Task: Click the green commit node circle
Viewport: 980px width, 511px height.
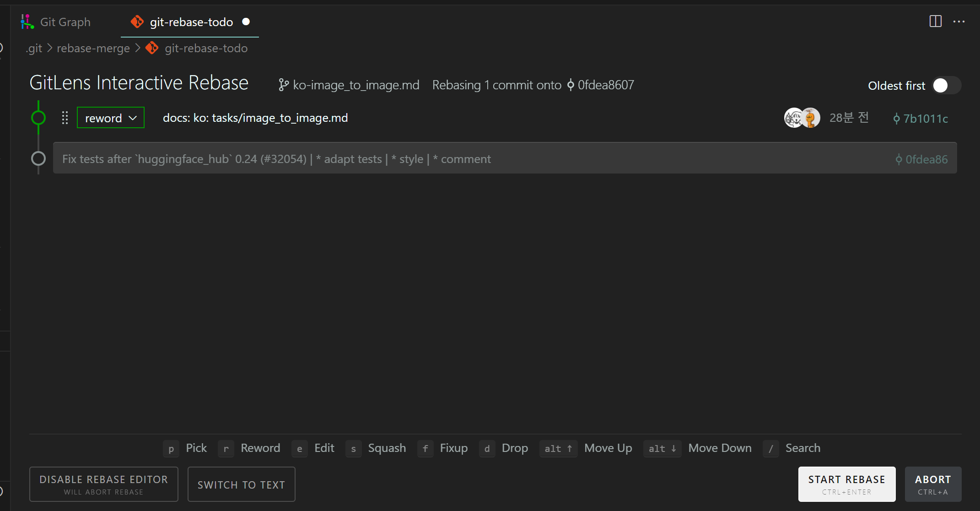Action: (x=38, y=118)
